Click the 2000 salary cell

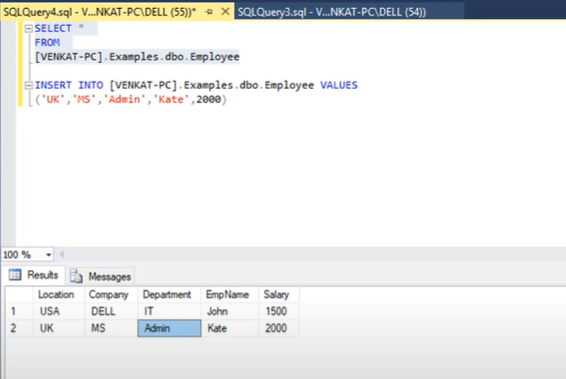pos(278,328)
